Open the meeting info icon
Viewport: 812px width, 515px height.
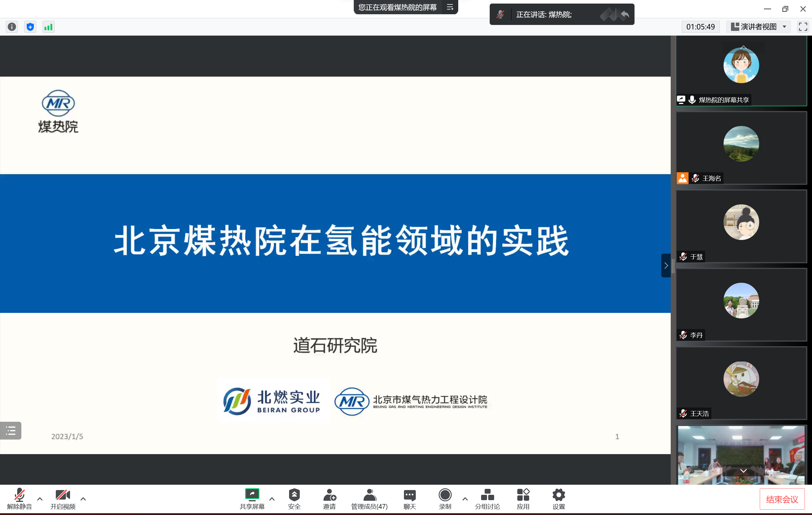click(x=12, y=27)
